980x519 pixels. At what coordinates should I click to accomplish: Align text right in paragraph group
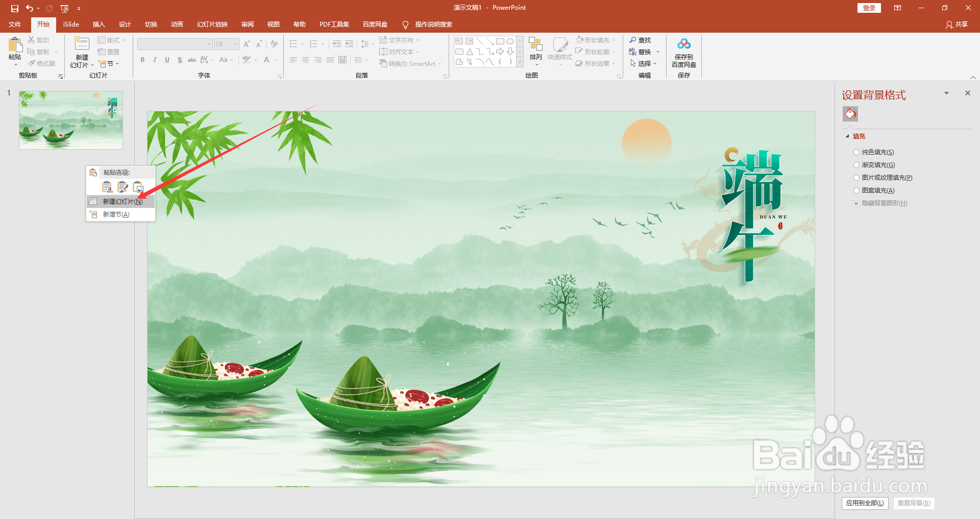[317, 60]
